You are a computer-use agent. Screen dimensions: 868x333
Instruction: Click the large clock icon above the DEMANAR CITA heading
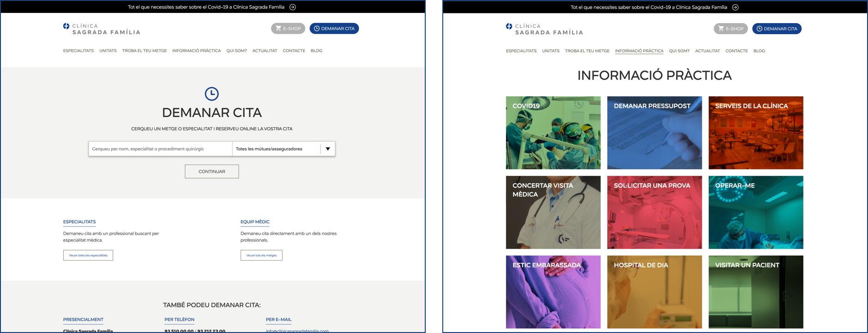(211, 94)
